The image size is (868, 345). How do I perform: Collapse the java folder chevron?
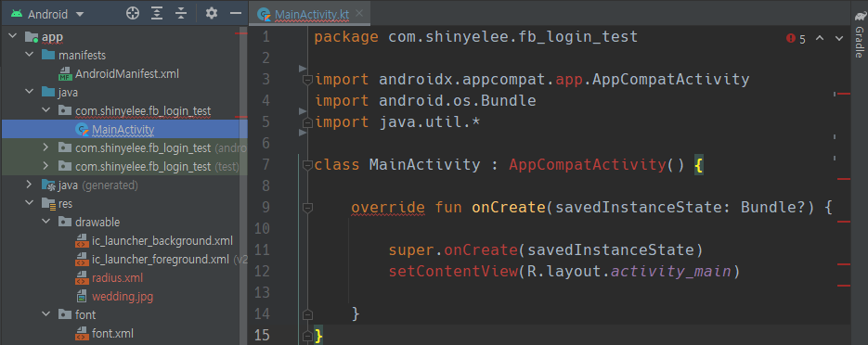[x=30, y=93]
